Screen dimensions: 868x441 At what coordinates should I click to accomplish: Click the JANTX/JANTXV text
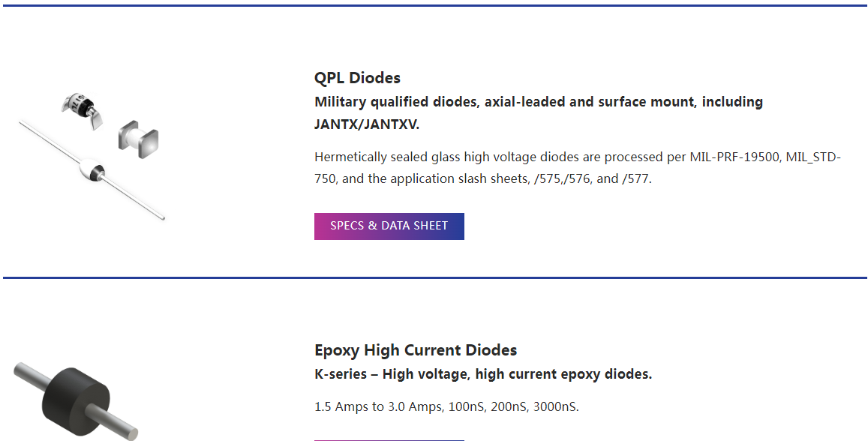pos(366,124)
